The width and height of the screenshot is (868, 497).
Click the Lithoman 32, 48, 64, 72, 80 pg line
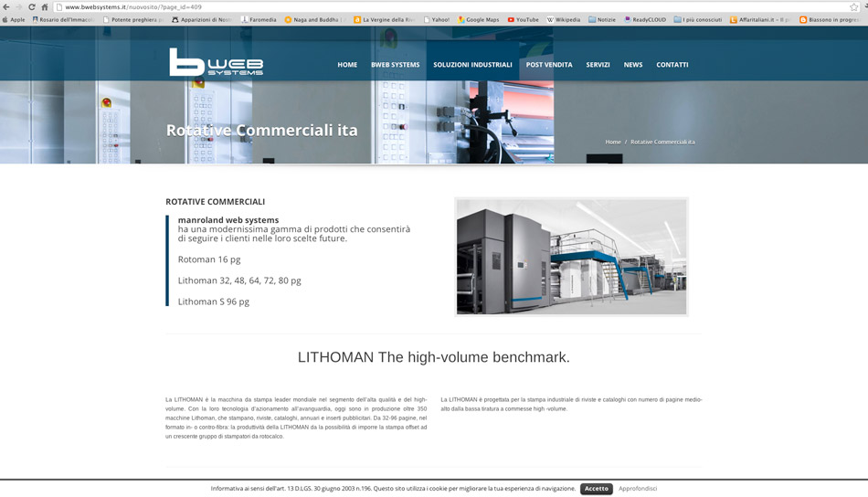pos(239,280)
